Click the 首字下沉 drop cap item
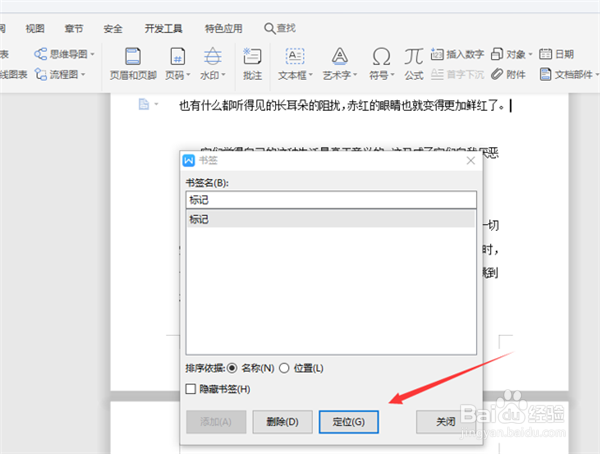Viewport: 600px width, 454px height. tap(457, 74)
